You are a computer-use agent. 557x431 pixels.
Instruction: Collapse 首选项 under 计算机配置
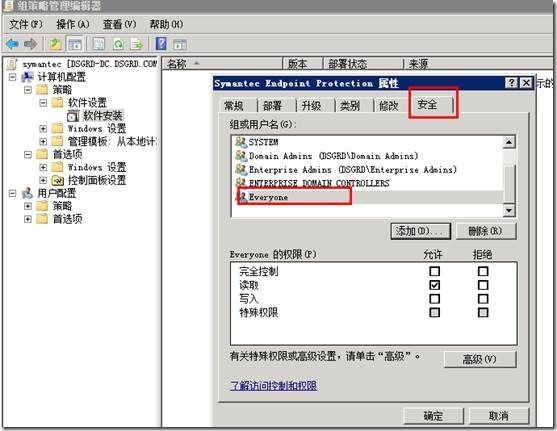tap(28, 155)
